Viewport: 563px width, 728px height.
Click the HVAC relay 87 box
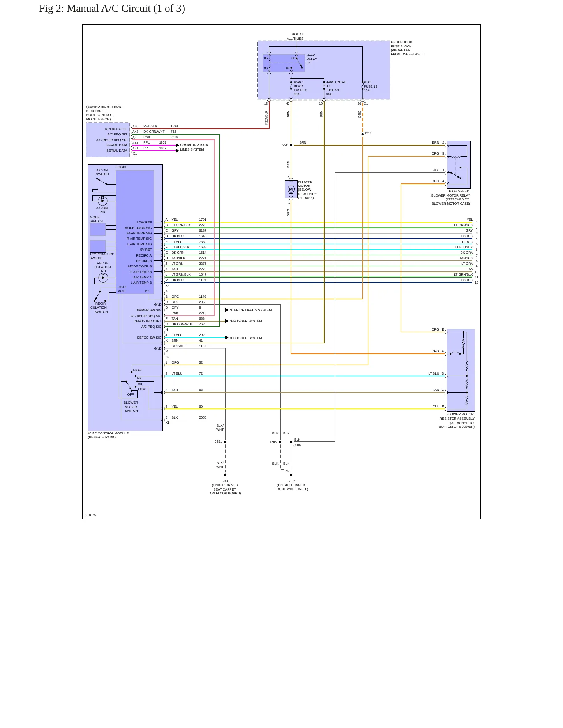click(284, 63)
